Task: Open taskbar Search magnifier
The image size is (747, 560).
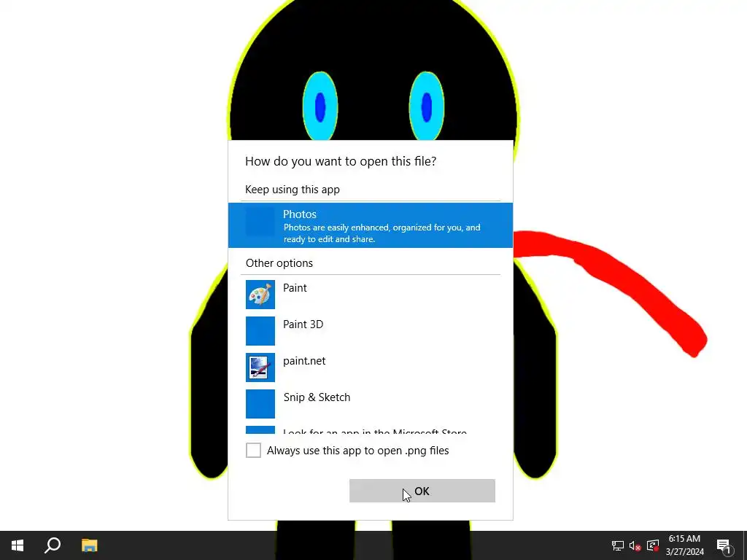Action: (x=53, y=545)
